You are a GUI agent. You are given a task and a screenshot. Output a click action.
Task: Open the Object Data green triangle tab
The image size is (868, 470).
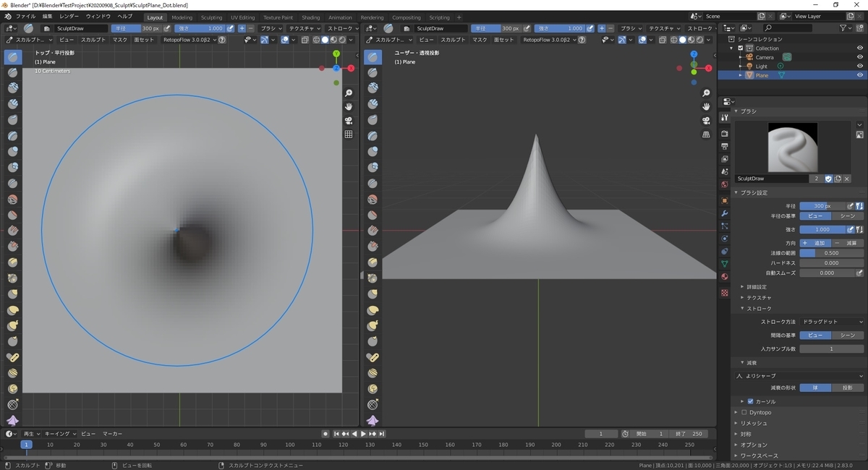(724, 264)
